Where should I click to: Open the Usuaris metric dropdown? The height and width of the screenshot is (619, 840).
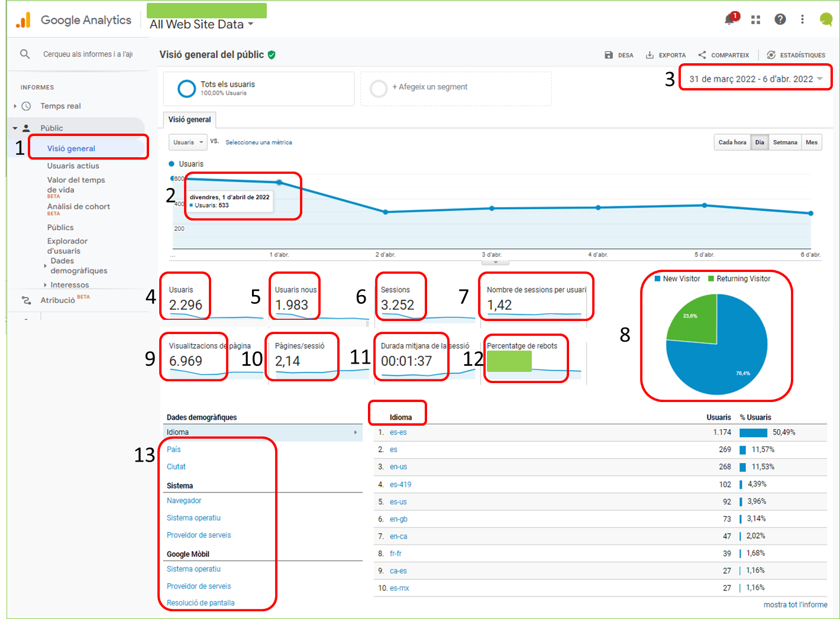(x=188, y=142)
